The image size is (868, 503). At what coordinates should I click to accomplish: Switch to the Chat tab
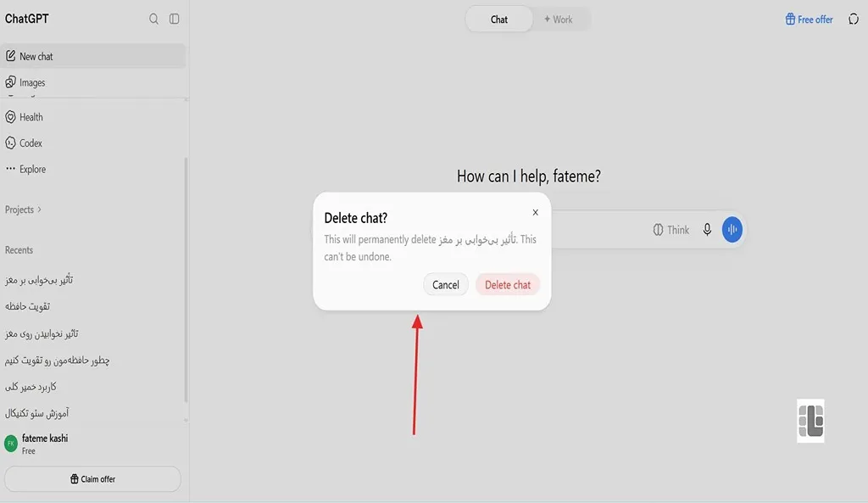pos(498,20)
